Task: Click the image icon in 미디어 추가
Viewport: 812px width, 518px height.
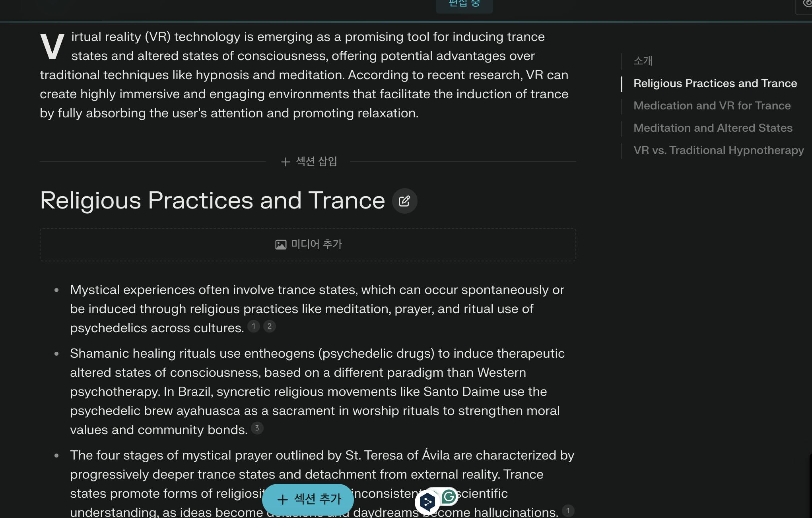Action: 281,245
